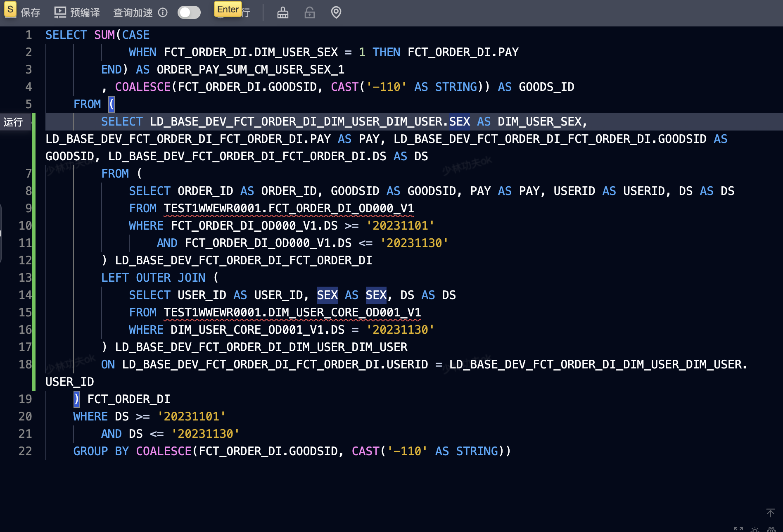Click DIM_USER_SEX alias on line 6

click(x=540, y=121)
